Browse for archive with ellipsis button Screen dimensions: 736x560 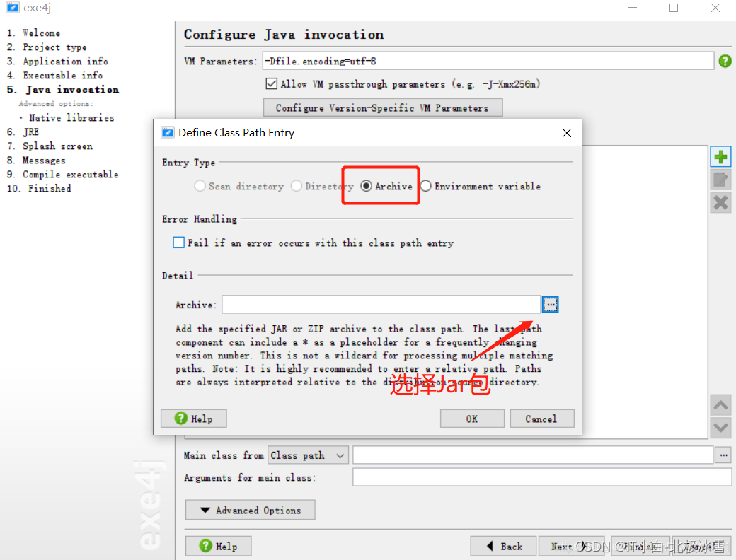click(x=550, y=304)
